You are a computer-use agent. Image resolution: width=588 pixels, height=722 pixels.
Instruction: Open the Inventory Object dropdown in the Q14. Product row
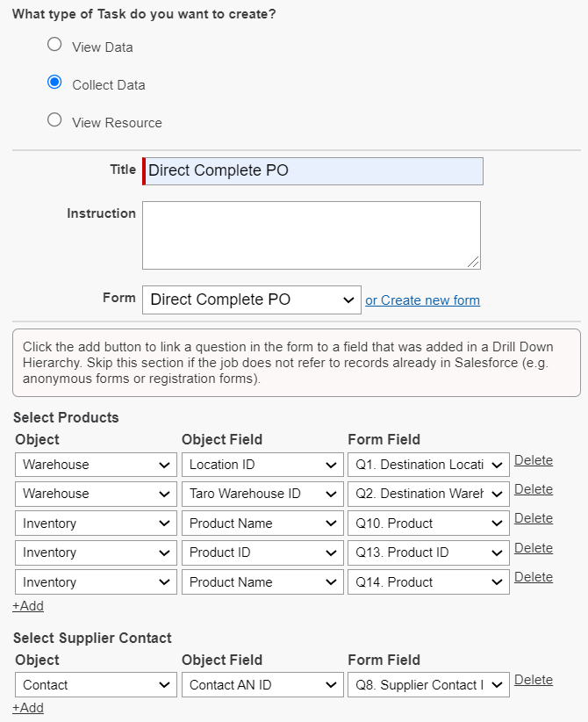point(96,582)
